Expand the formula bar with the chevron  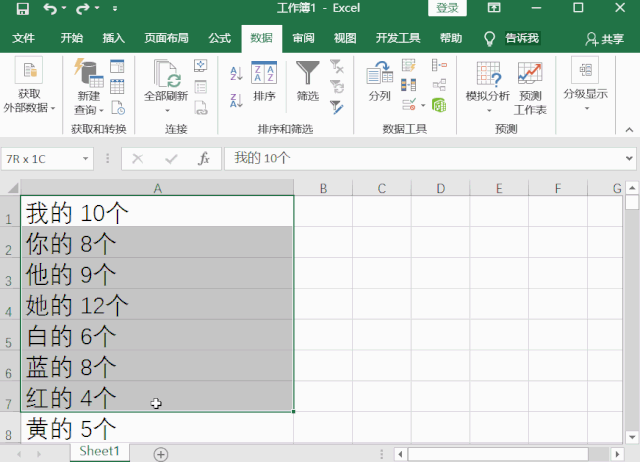(x=628, y=158)
